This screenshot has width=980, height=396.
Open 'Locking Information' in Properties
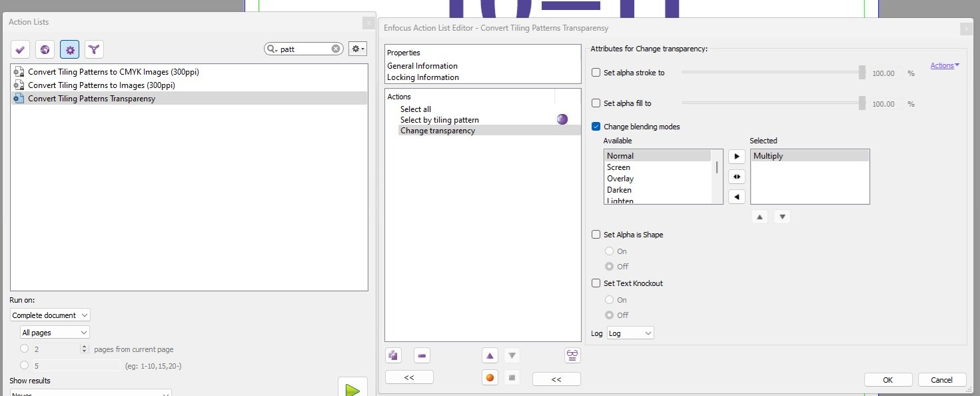(423, 77)
